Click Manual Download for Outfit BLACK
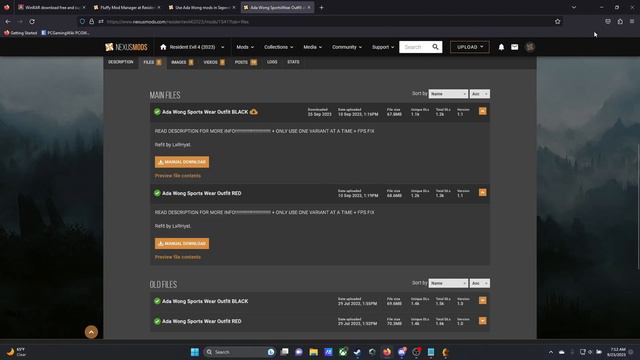640x360 pixels. 182,162
